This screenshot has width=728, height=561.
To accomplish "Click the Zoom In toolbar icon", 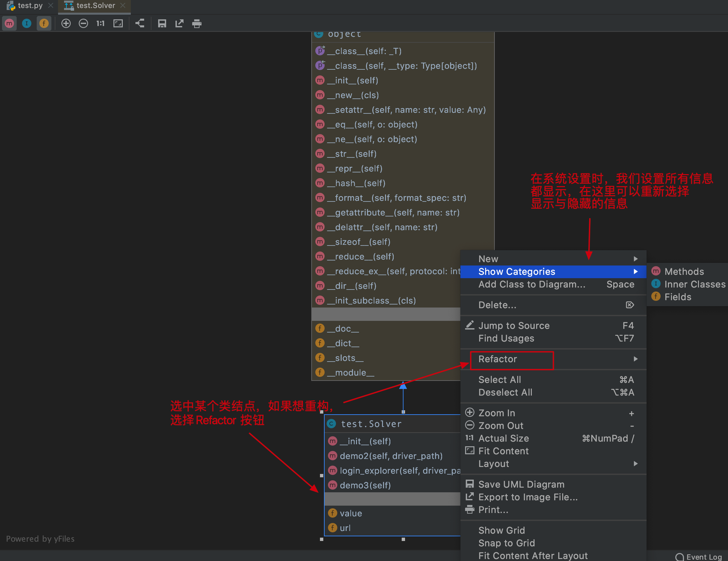I will (x=66, y=23).
